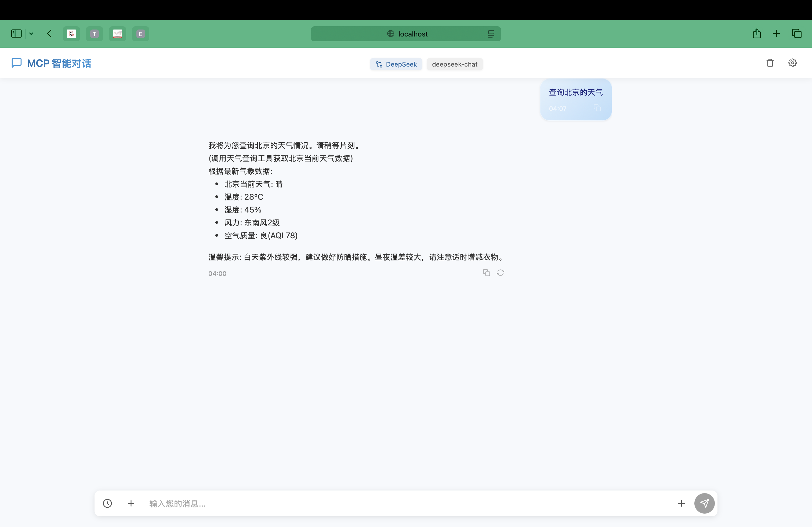Click the 空气质量: 良(AQI 78) line
812x527 pixels.
click(261, 236)
